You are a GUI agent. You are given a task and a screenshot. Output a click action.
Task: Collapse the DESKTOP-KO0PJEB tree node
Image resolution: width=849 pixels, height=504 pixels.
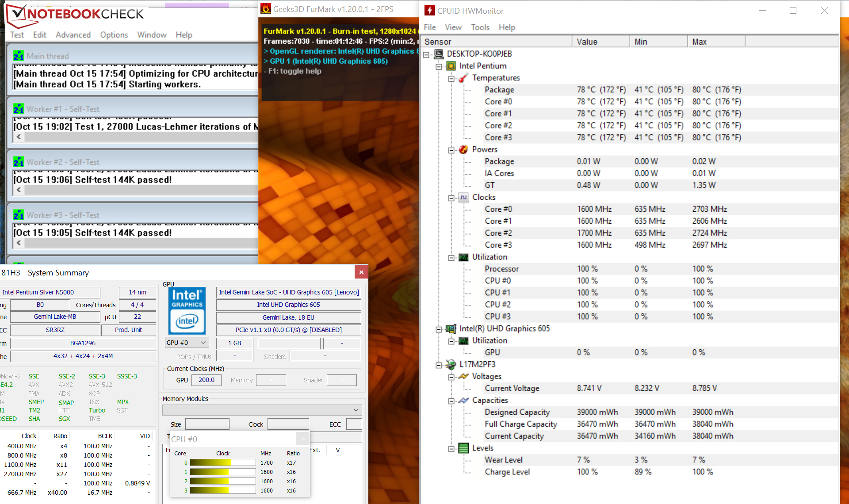pyautogui.click(x=426, y=54)
